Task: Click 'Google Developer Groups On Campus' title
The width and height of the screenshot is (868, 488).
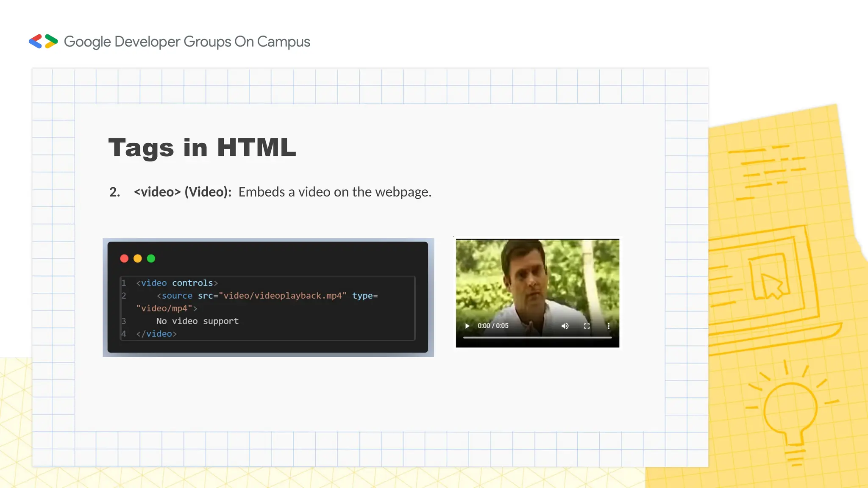Action: pos(187,42)
